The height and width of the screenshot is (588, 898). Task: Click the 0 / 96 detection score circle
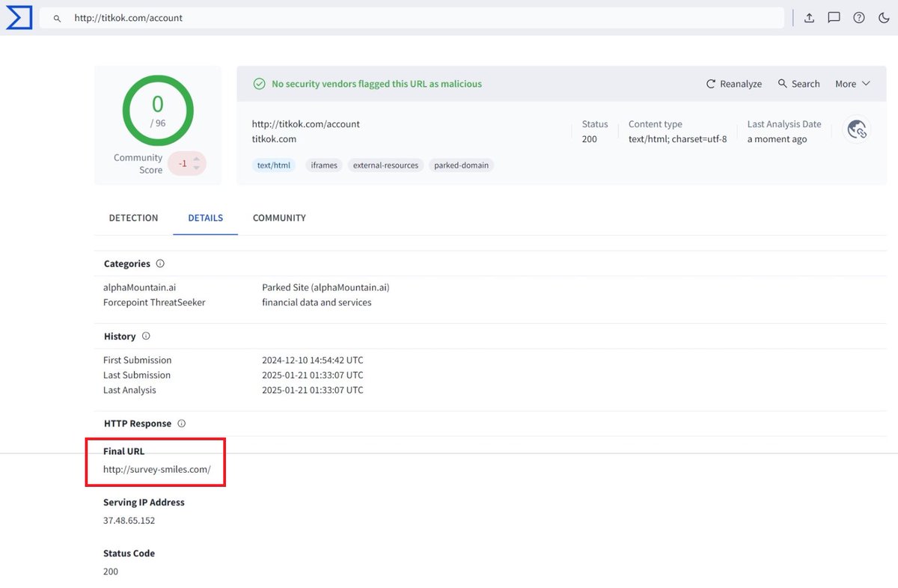[x=158, y=110]
